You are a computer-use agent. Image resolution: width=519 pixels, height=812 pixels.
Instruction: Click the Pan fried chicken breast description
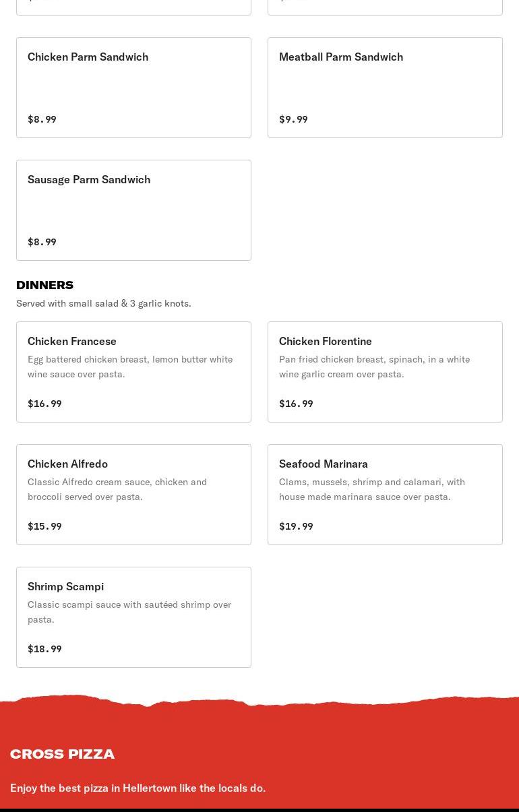pyautogui.click(x=374, y=367)
